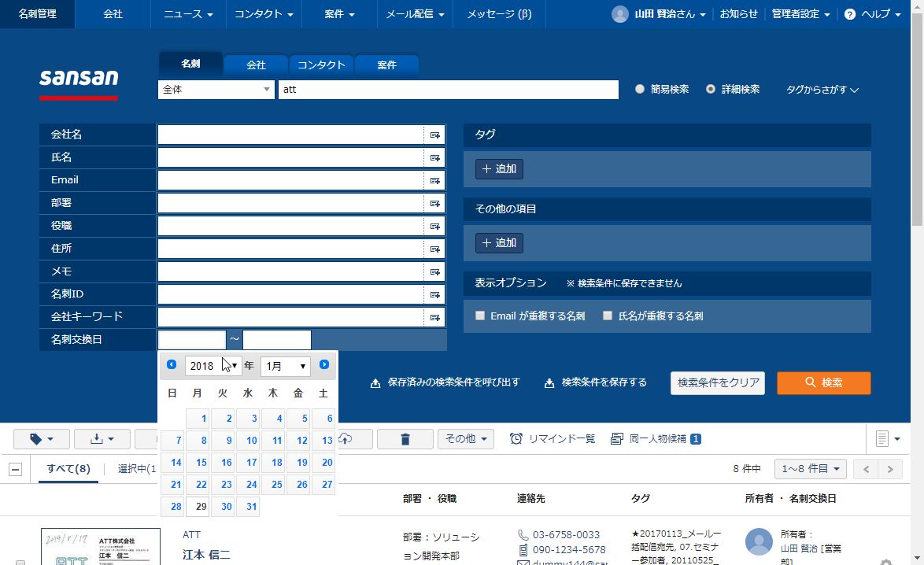Click 追加 button under その他の項目
The image size is (924, 565).
click(x=499, y=242)
